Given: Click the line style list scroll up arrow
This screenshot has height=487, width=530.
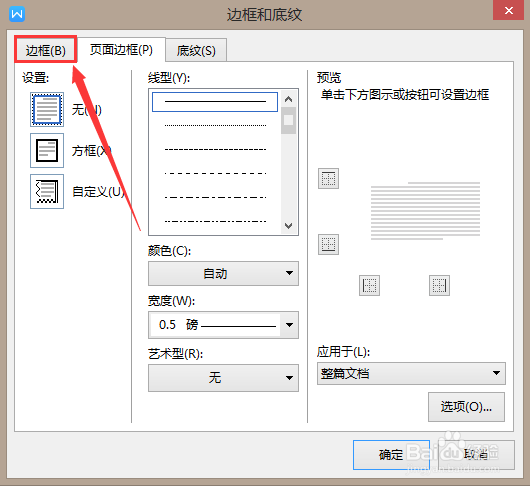Looking at the screenshot, I should click(x=288, y=99).
